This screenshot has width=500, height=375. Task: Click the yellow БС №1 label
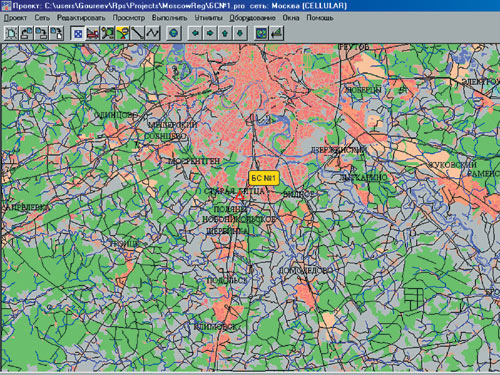264,178
